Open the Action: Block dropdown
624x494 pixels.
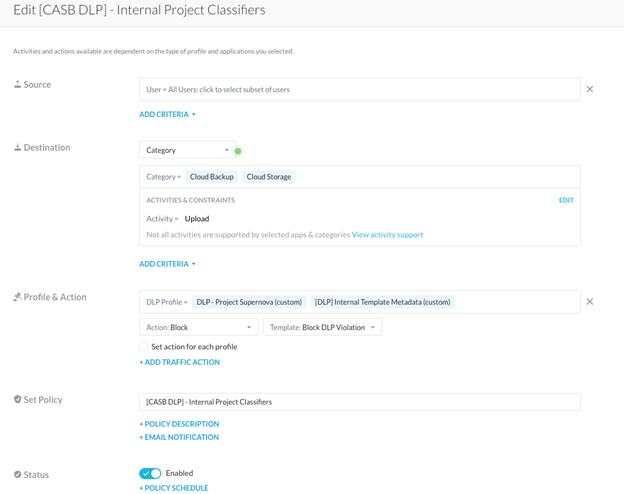tap(198, 327)
